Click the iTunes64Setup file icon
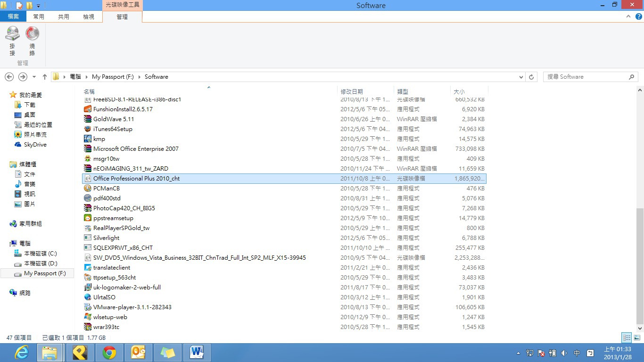This screenshot has width=644, height=362. [x=88, y=129]
